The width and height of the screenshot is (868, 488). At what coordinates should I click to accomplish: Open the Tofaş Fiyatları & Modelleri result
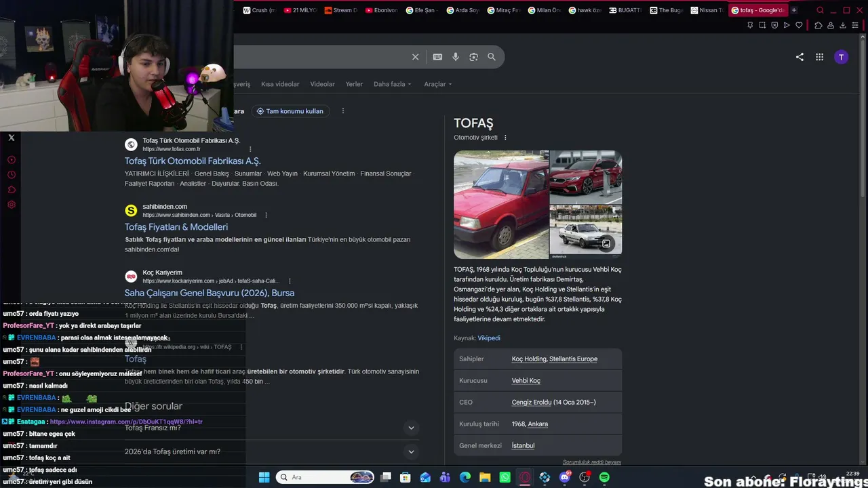[176, 227]
